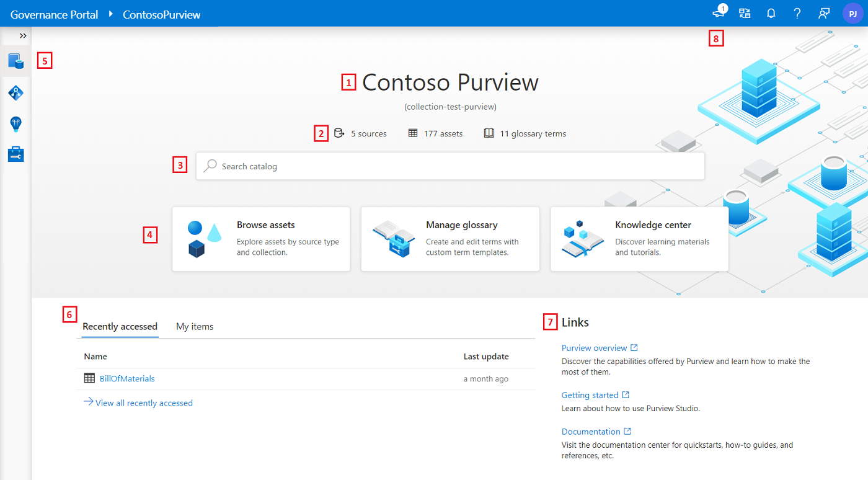Open Management using the toolbox icon

click(x=15, y=153)
